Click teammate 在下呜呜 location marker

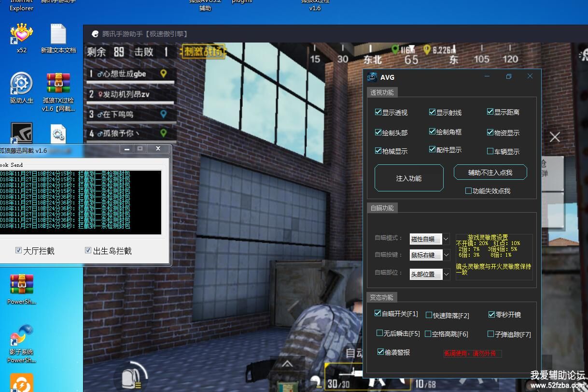[x=163, y=114]
